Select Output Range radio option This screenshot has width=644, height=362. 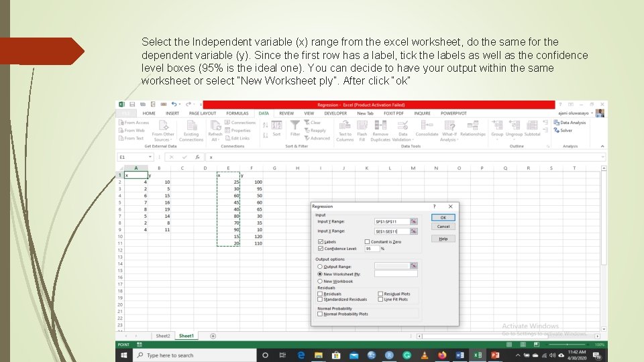tap(319, 266)
